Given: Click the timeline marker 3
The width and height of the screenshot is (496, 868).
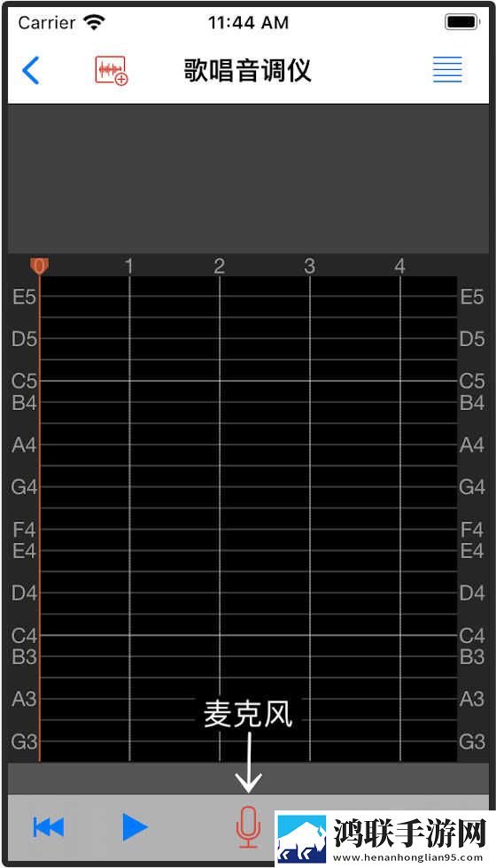Looking at the screenshot, I should (309, 267).
